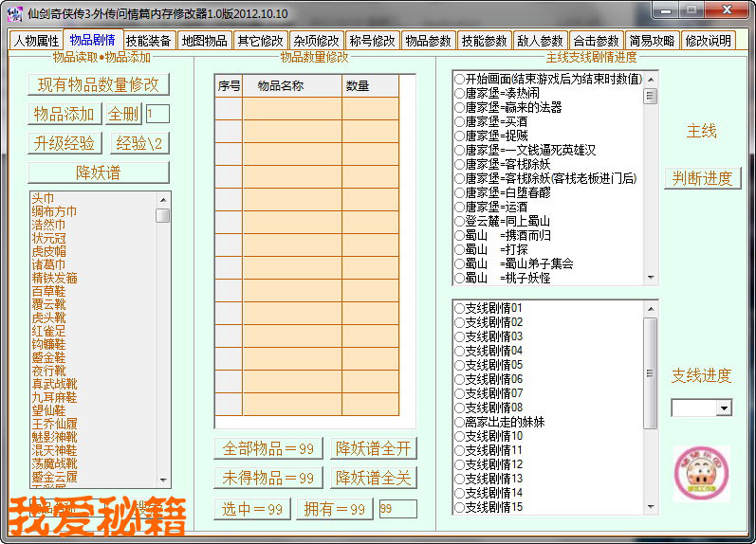
Task: Click the quantity input field beside 全删
Action: click(x=157, y=114)
